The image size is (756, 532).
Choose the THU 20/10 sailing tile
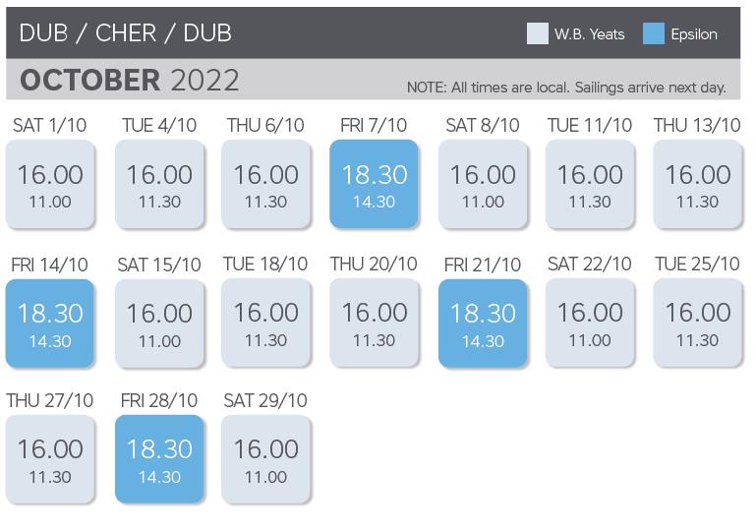pyautogui.click(x=374, y=324)
